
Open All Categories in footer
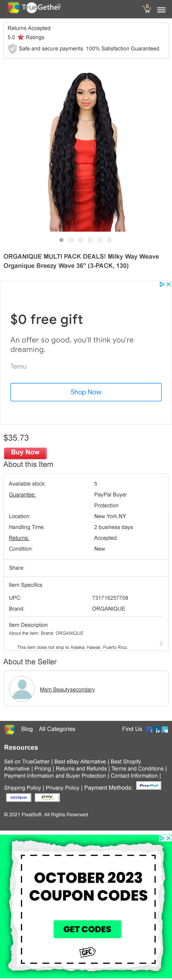pos(57,729)
